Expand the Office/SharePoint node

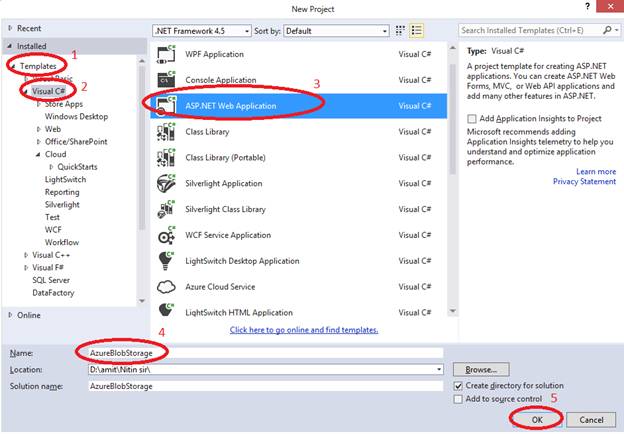pos(39,142)
